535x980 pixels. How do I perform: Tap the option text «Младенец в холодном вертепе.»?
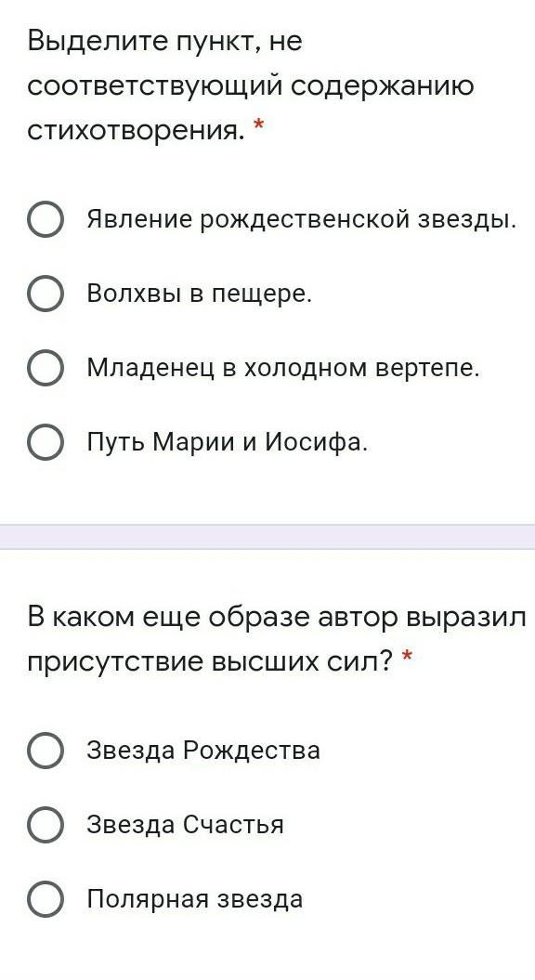pos(283,368)
